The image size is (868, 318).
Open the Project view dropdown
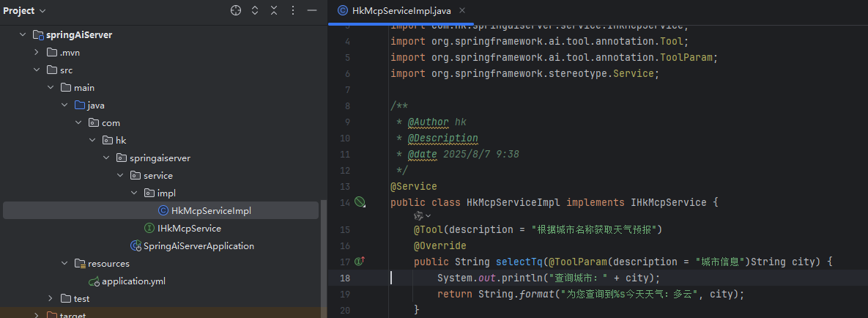(25, 10)
